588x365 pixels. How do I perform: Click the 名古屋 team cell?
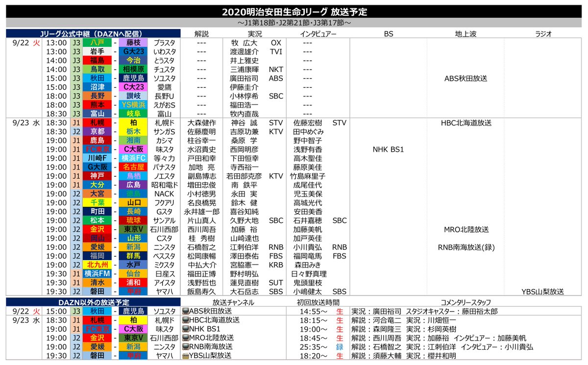pyautogui.click(x=133, y=167)
